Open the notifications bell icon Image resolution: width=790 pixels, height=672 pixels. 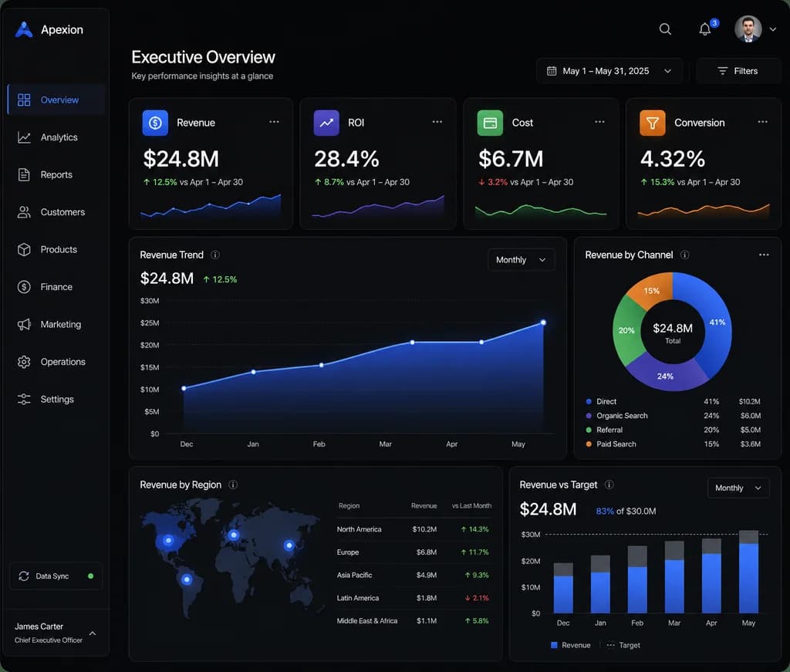click(705, 29)
